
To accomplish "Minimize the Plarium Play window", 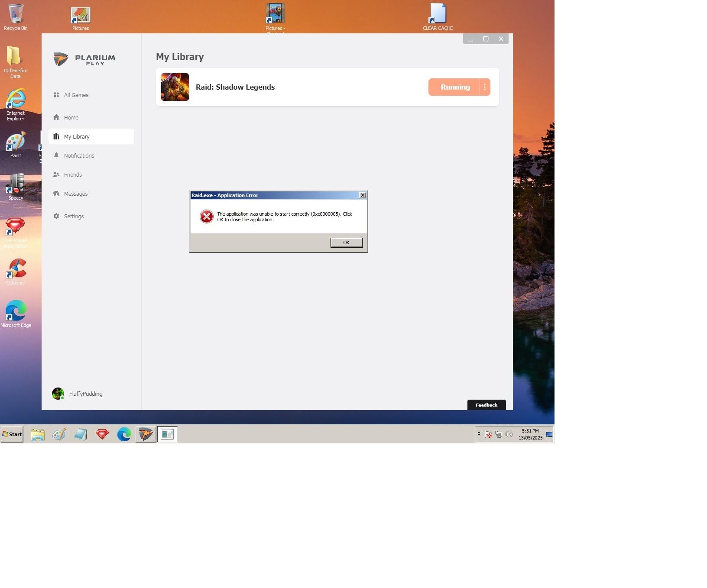I will tap(470, 39).
